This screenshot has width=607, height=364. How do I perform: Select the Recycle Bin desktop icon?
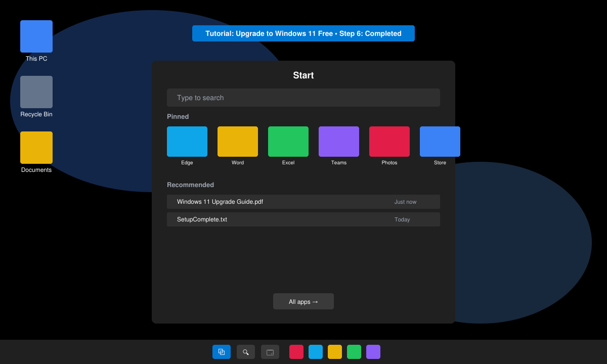[x=36, y=92]
